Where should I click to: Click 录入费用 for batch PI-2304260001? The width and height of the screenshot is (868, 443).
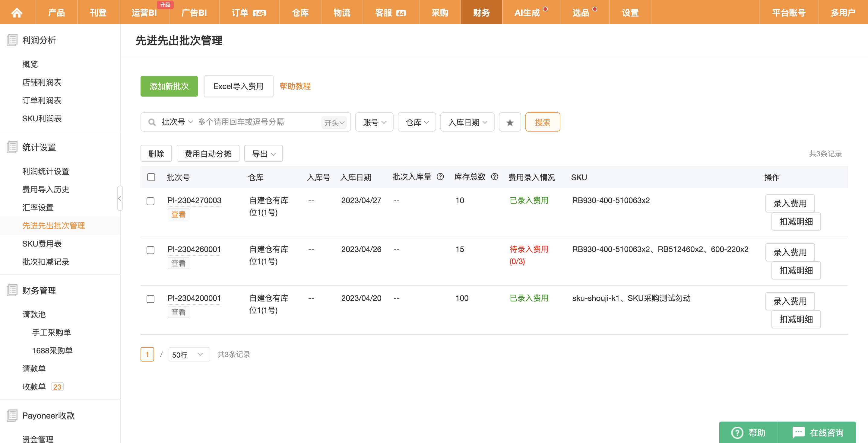[790, 252]
